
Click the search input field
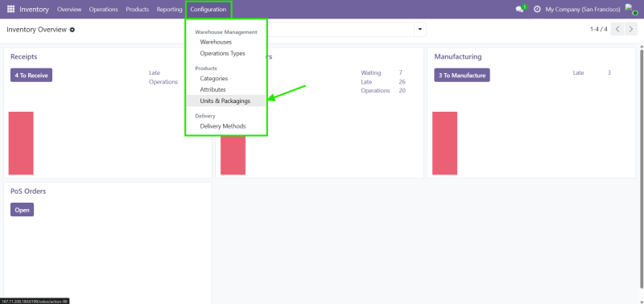[341, 30]
